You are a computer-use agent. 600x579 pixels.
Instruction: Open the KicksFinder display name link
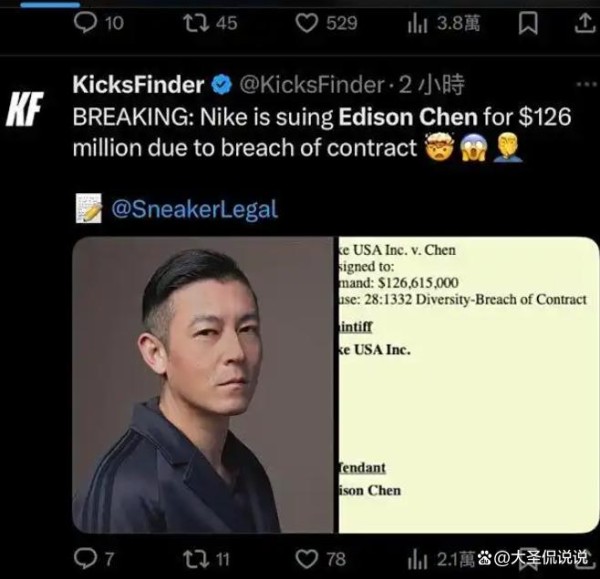coord(138,84)
